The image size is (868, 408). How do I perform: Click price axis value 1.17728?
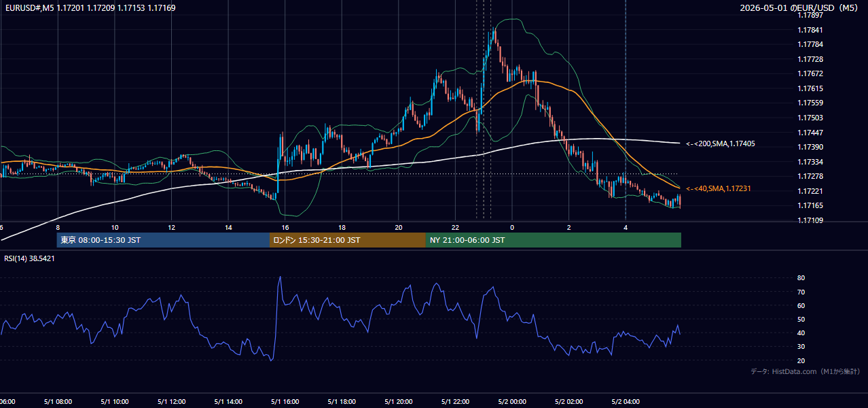(x=810, y=59)
